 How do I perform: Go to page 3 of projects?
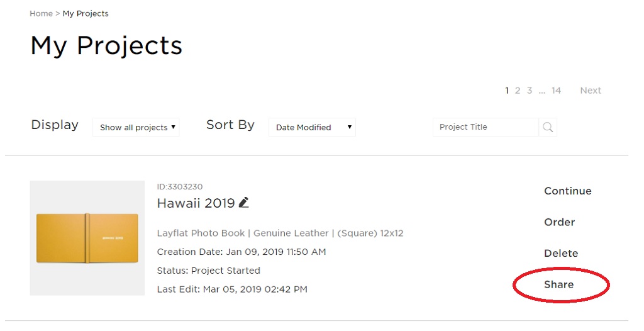pyautogui.click(x=530, y=91)
